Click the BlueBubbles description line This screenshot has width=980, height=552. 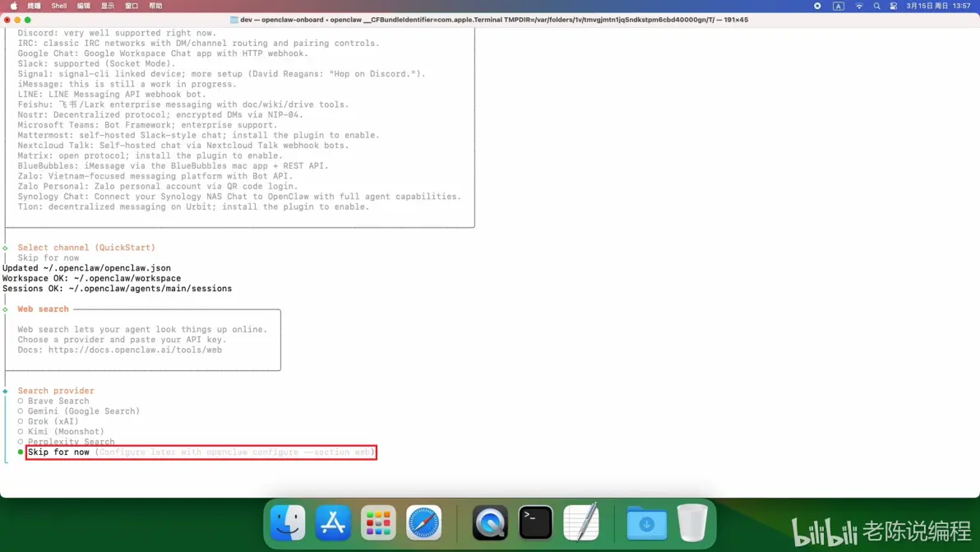point(173,165)
